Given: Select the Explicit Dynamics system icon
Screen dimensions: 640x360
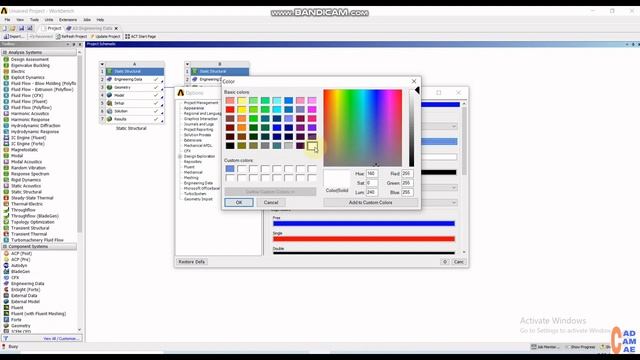Looking at the screenshot, I should [x=6, y=77].
